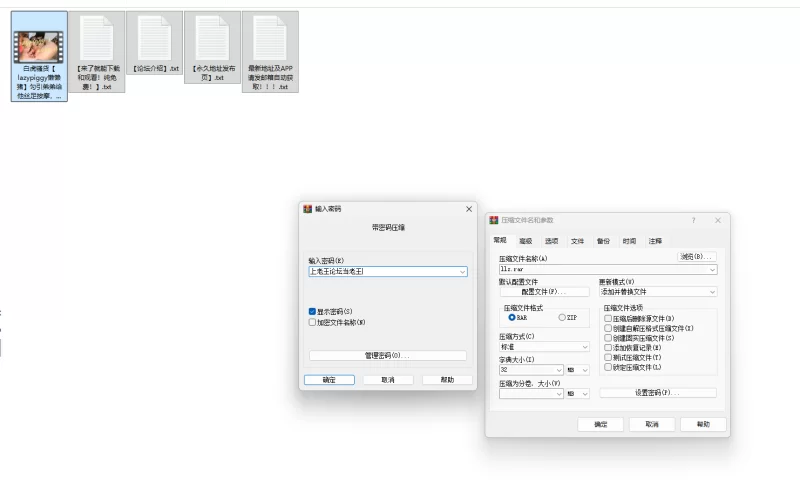This screenshot has height=485, width=800.
Task: Enable the 加密文件名称(N) checkbox
Action: pyautogui.click(x=312, y=322)
